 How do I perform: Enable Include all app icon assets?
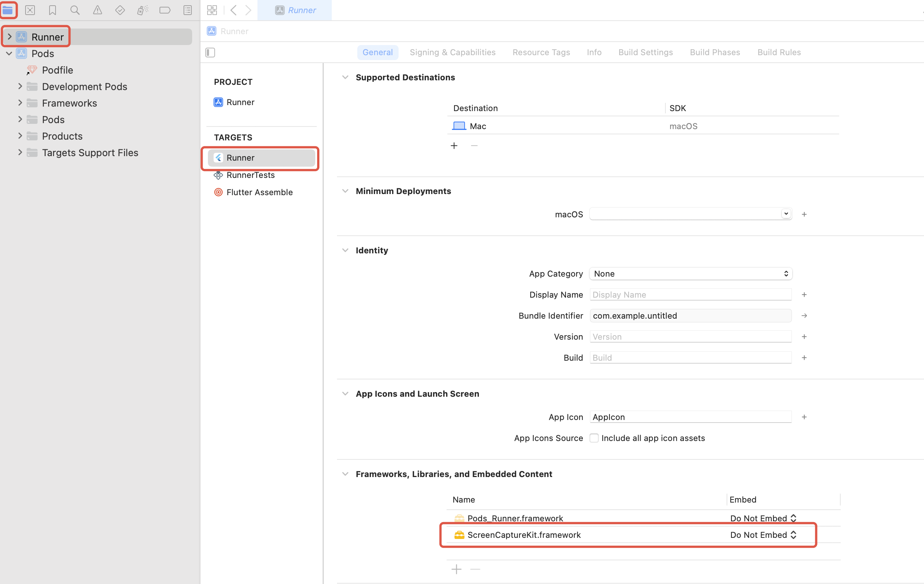[594, 438]
